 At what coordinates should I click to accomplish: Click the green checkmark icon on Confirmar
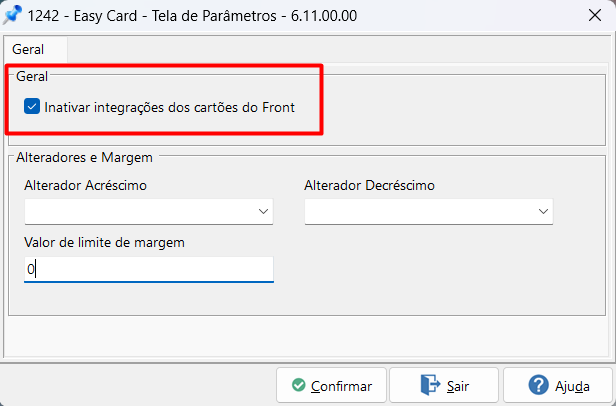point(298,386)
